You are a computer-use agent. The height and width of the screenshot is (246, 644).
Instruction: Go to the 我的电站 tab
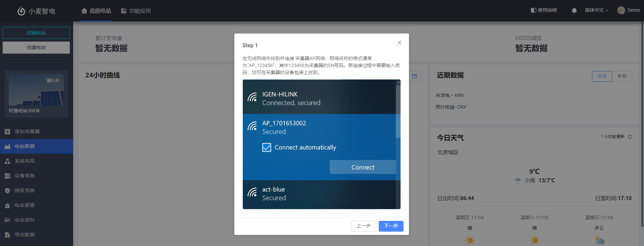[x=96, y=11]
